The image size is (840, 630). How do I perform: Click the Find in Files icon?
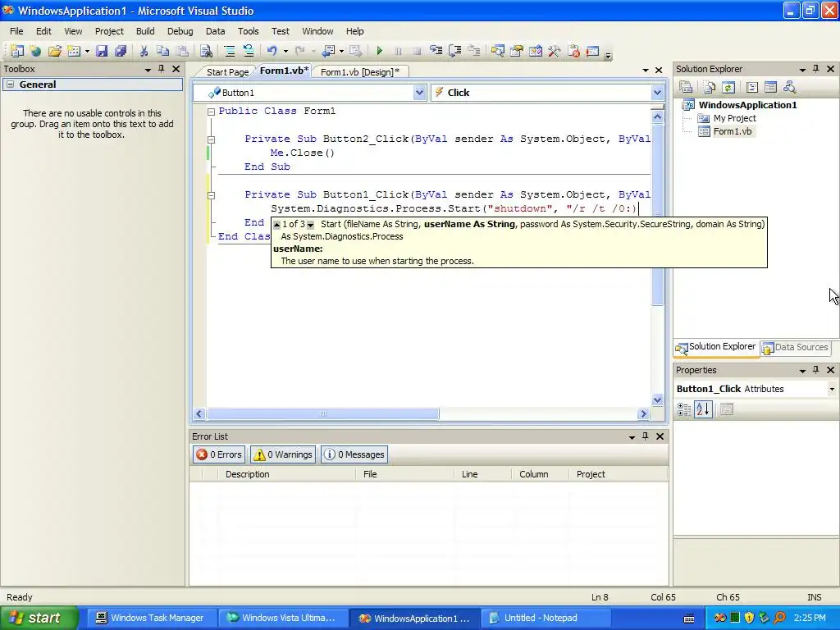(206, 51)
